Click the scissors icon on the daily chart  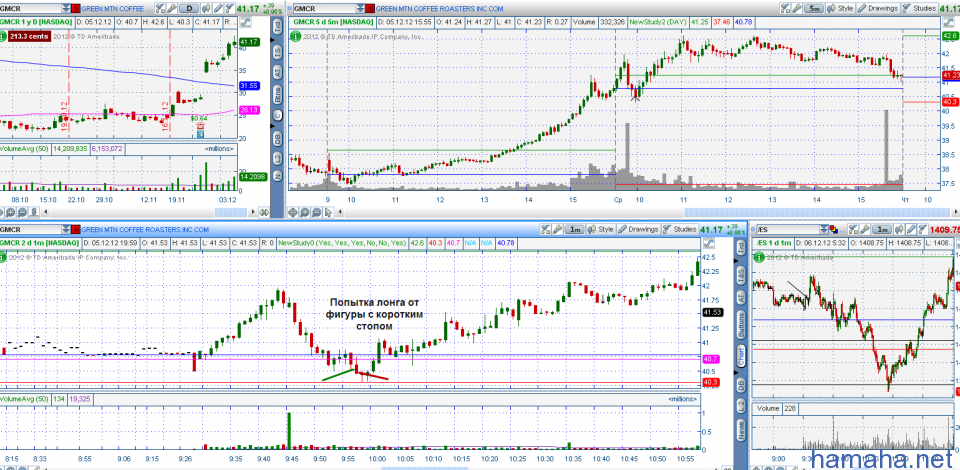pyautogui.click(x=160, y=9)
